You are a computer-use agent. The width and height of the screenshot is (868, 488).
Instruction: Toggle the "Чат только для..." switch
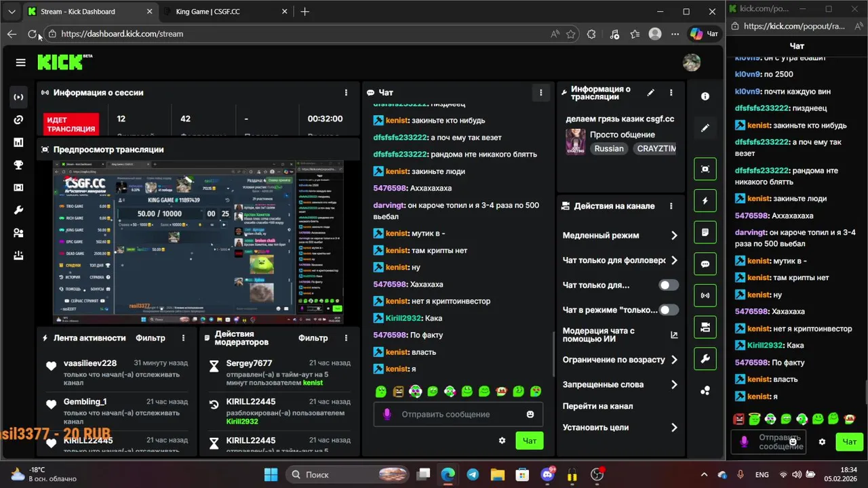click(669, 285)
